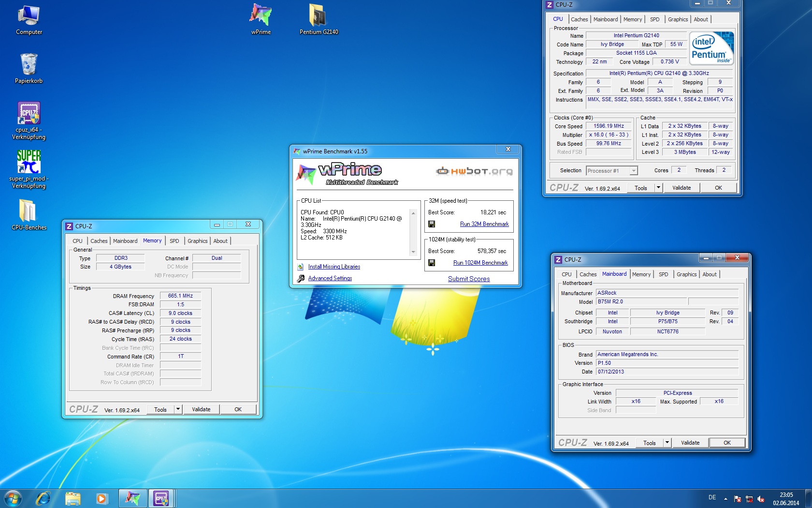Image resolution: width=812 pixels, height=508 pixels.
Task: Open the Papierkorb recycle bin icon
Action: 29,69
